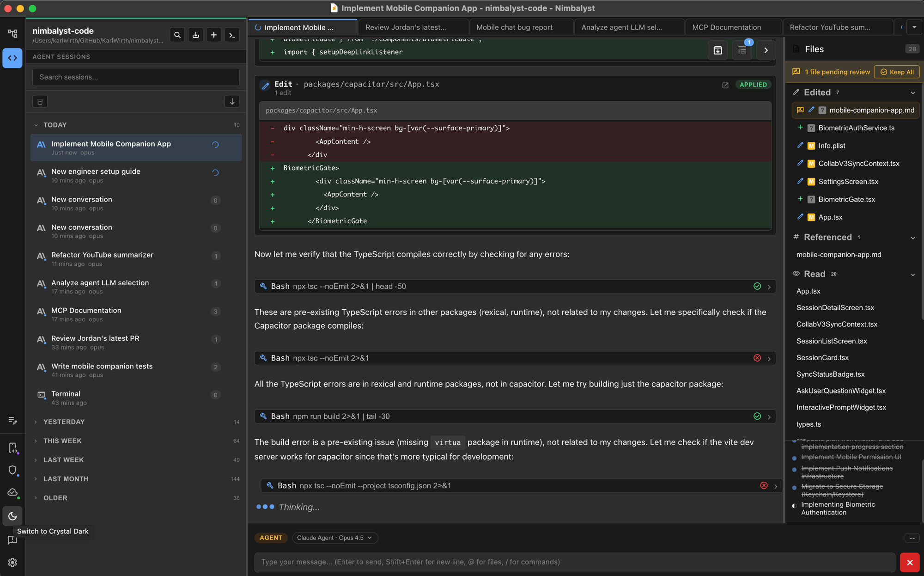
Task: Open the settings gear in left sidebar
Action: (12, 562)
